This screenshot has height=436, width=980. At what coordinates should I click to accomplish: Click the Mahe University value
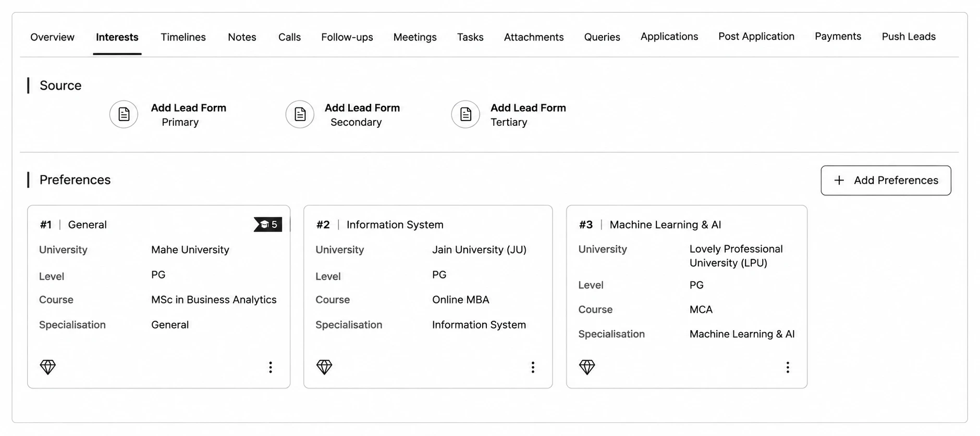190,250
